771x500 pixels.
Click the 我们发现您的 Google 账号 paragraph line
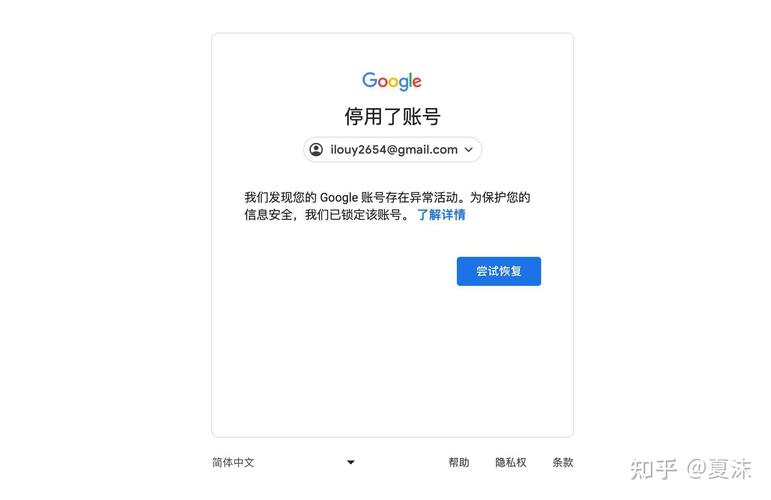387,197
